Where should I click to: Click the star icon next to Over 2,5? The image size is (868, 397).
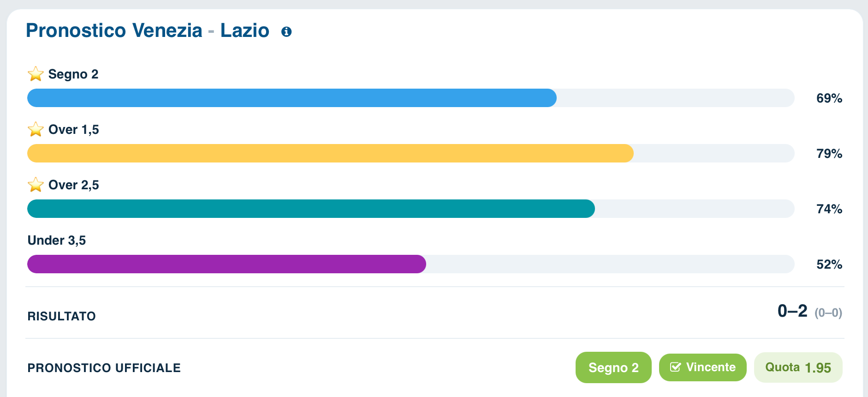point(36,185)
